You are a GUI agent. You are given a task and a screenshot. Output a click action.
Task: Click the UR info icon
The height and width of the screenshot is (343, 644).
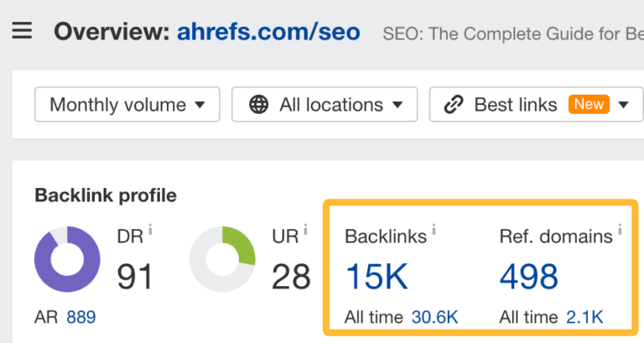click(x=305, y=229)
